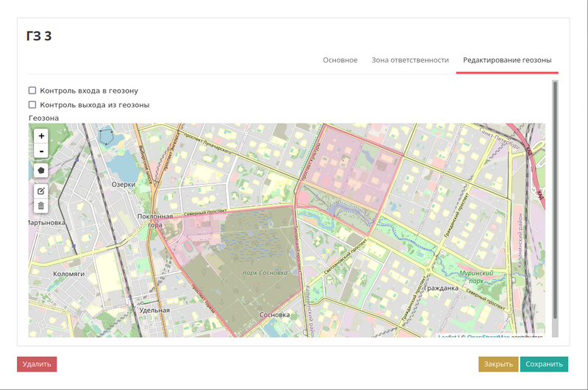Enable Контроль входа в геозону checkbox
Viewport: 588px width, 390px height.
[x=32, y=91]
